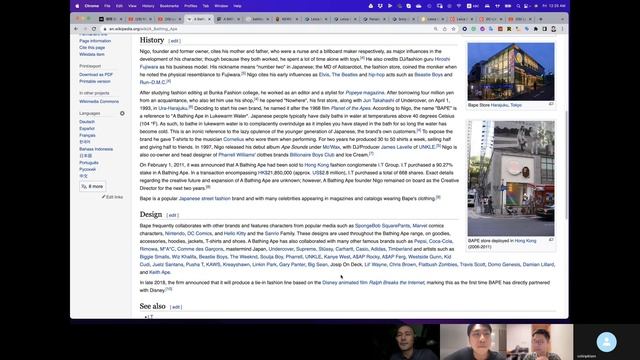
Task: Open the Cornelius musician link
Action: [x=233, y=139]
